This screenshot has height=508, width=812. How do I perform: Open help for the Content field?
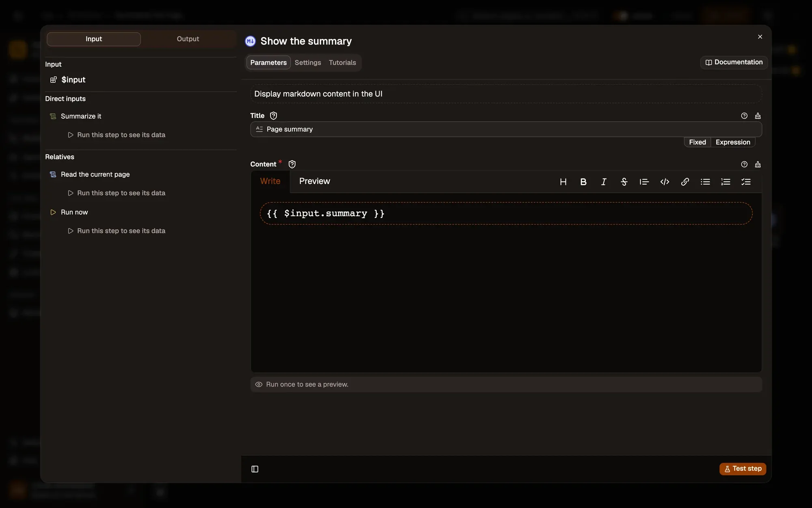coord(744,164)
